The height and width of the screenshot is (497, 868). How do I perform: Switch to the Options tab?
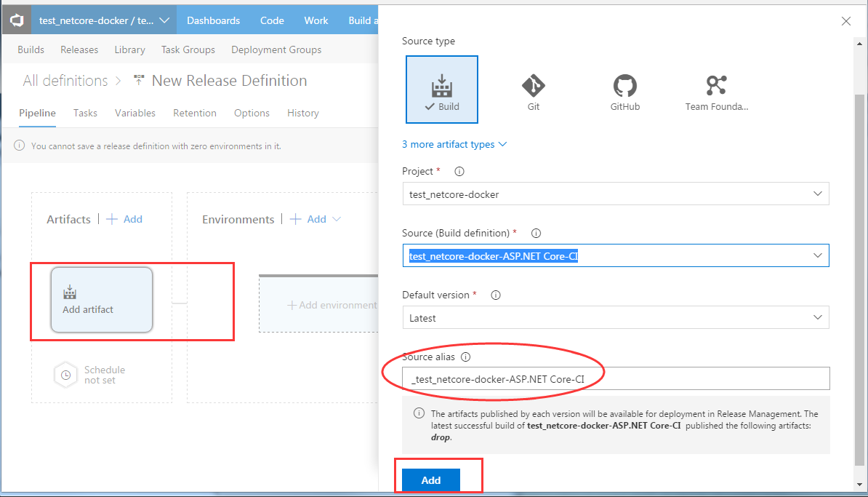click(x=252, y=113)
